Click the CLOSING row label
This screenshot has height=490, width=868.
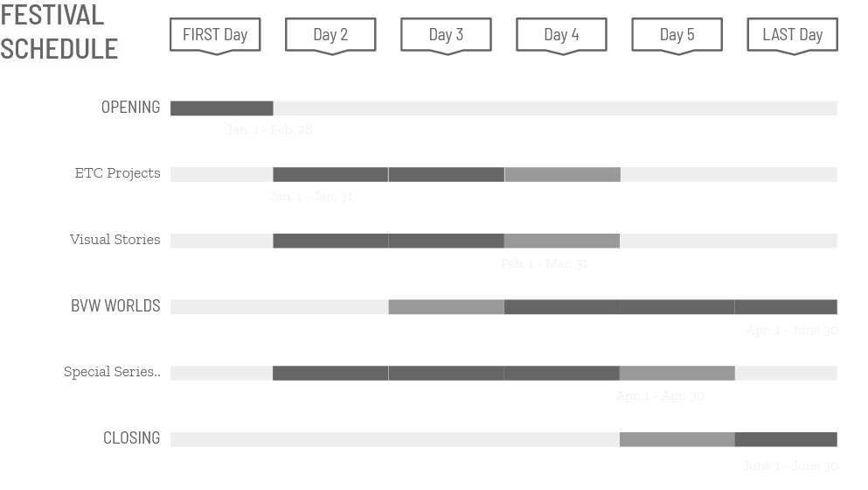pos(132,438)
